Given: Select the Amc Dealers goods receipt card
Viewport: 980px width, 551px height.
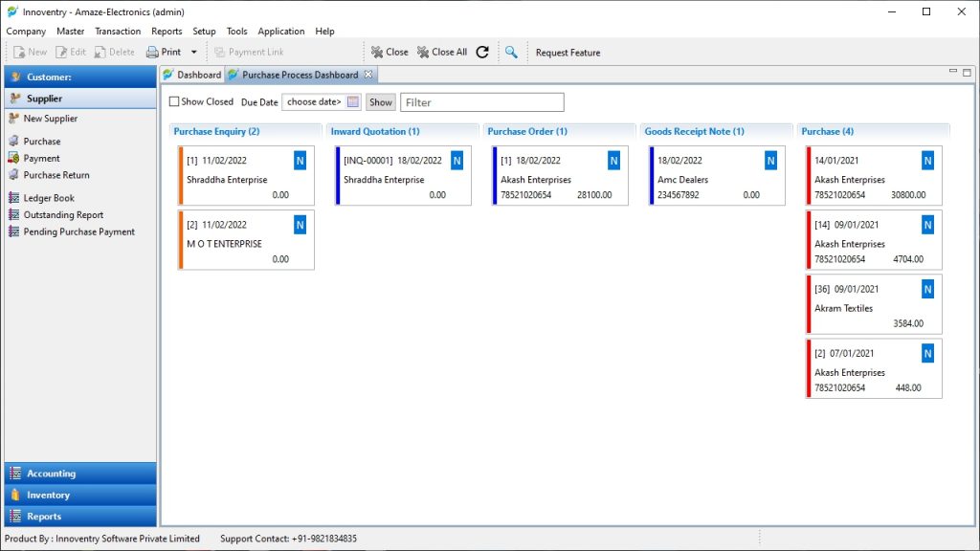Looking at the screenshot, I should [717, 176].
